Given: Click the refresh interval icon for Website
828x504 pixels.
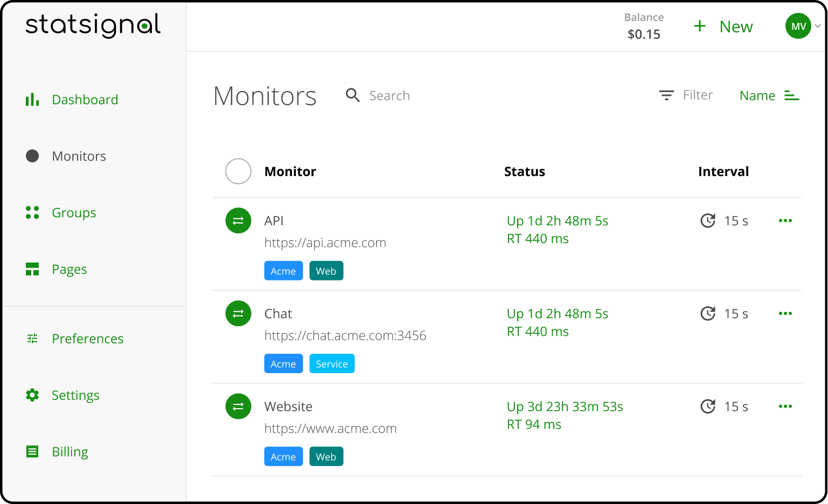Looking at the screenshot, I should pos(708,407).
